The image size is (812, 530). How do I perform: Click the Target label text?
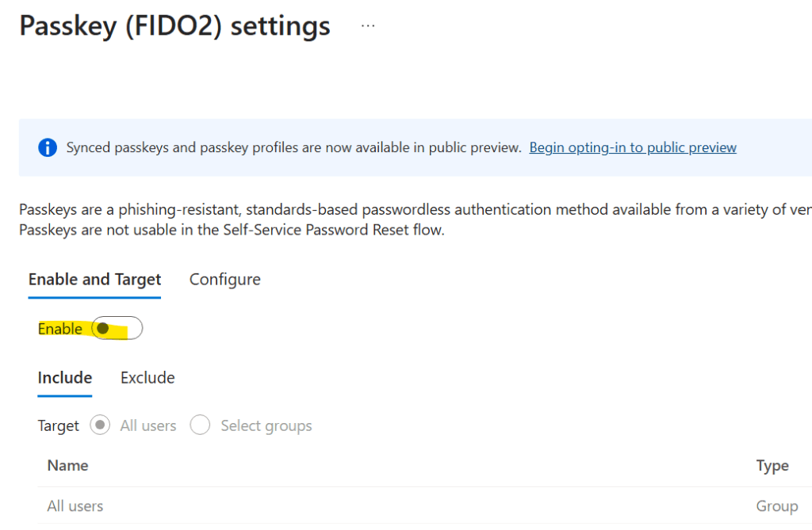click(x=59, y=425)
